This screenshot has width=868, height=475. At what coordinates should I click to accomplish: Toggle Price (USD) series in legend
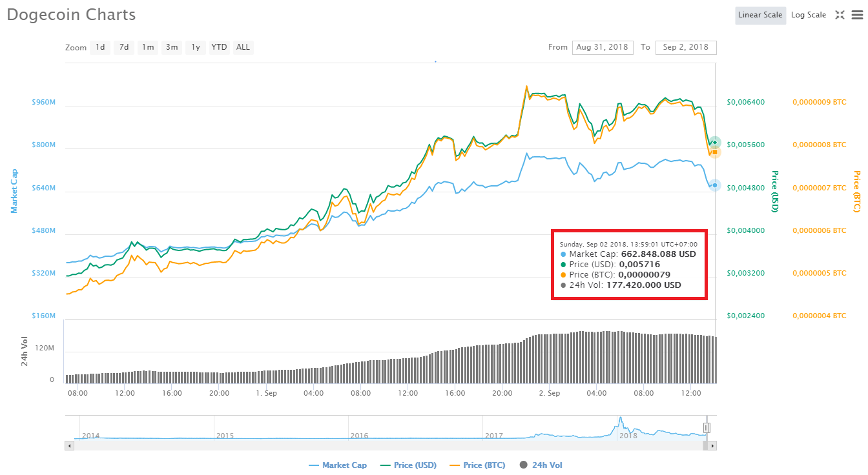tap(408, 465)
